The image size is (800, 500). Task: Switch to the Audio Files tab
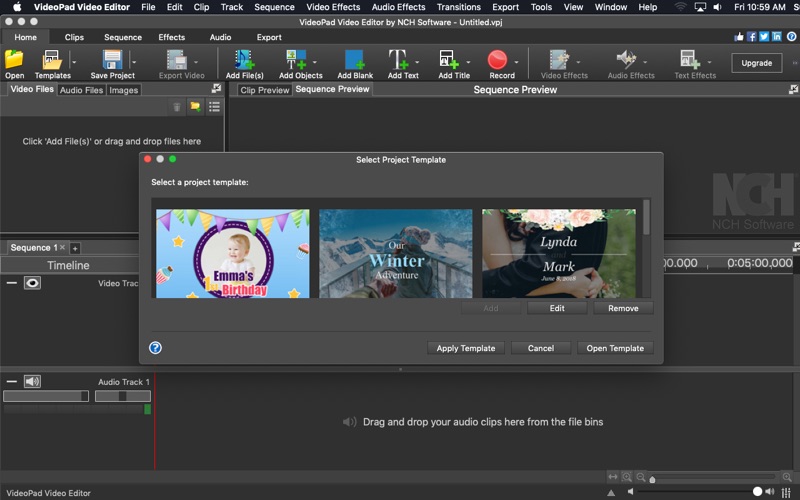(81, 90)
